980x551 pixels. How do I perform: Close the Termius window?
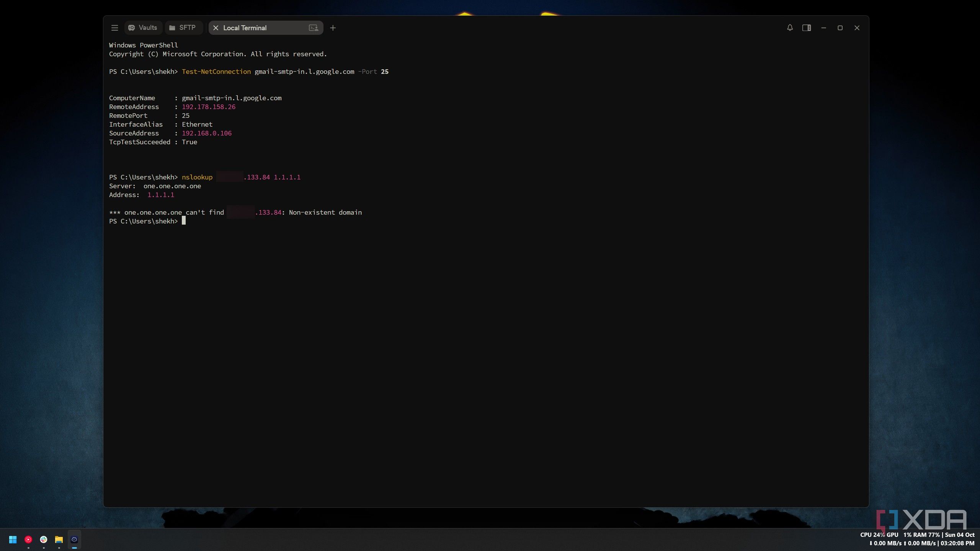click(x=857, y=28)
